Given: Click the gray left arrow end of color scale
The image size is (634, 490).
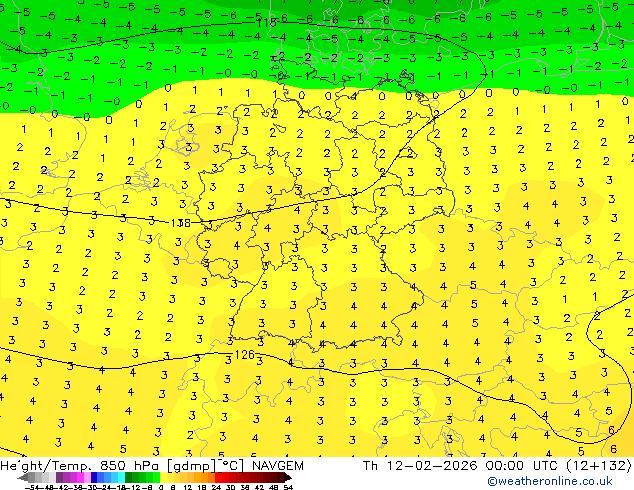Looking at the screenshot, I should click(x=23, y=478).
